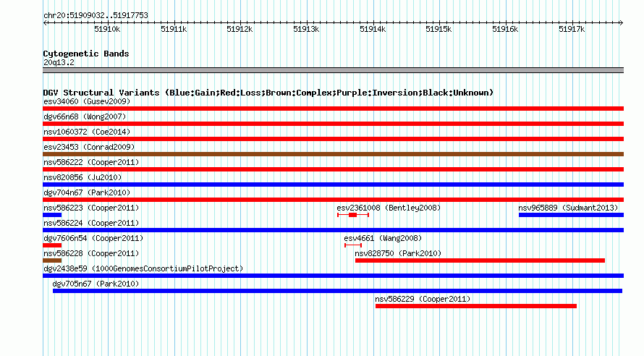Image resolution: width=644 pixels, height=356 pixels.
Task: Select the 20q13.2 band label
Action: click(59, 62)
